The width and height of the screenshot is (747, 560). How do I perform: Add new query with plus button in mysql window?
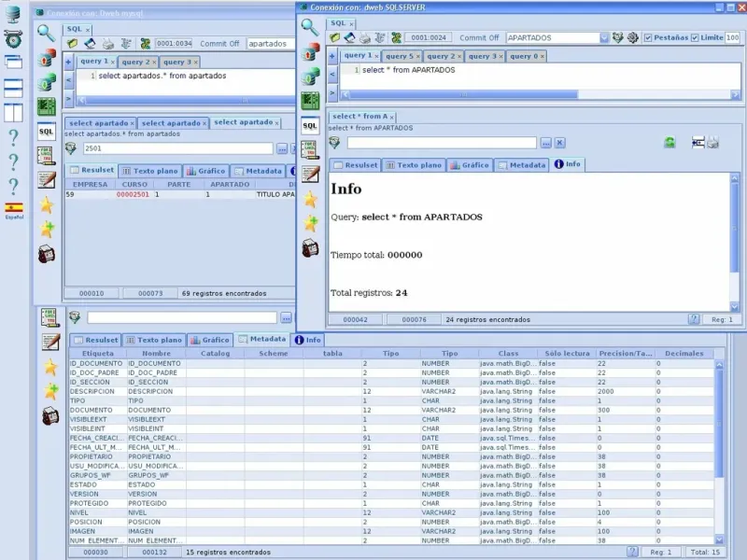(68, 62)
